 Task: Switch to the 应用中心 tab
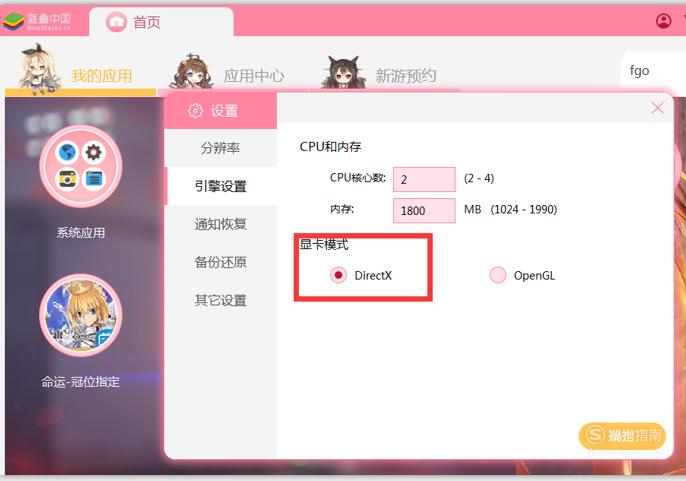[x=253, y=76]
